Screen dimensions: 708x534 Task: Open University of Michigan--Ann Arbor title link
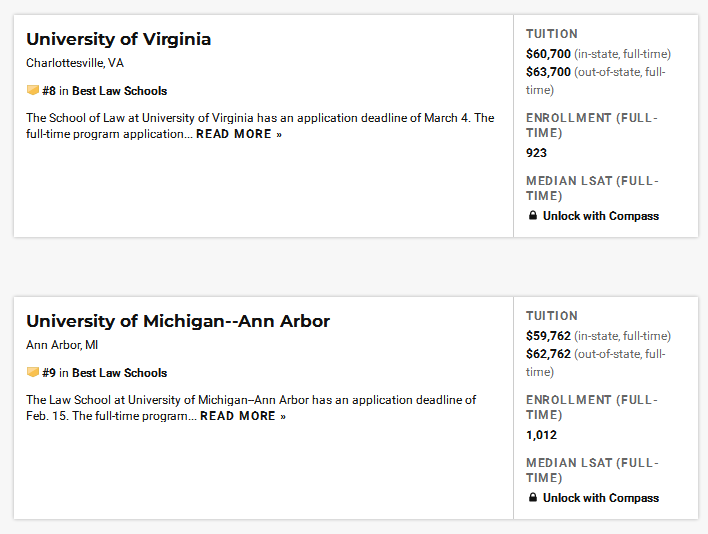click(178, 321)
